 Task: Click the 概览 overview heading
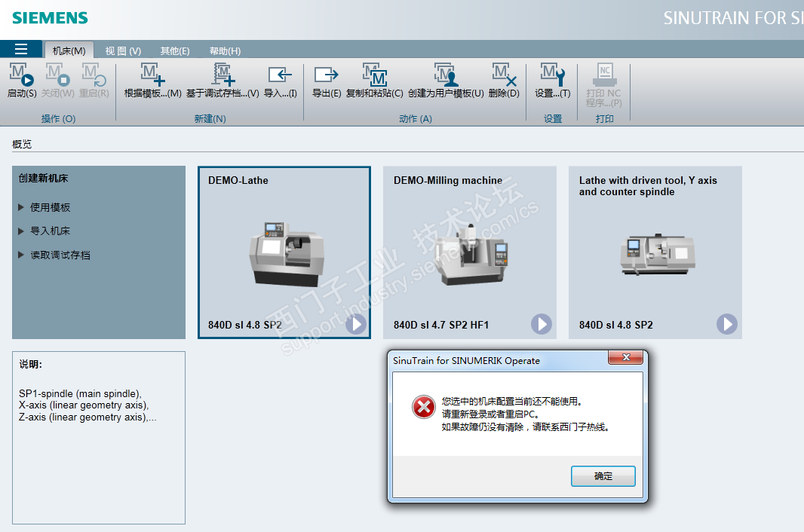point(22,144)
